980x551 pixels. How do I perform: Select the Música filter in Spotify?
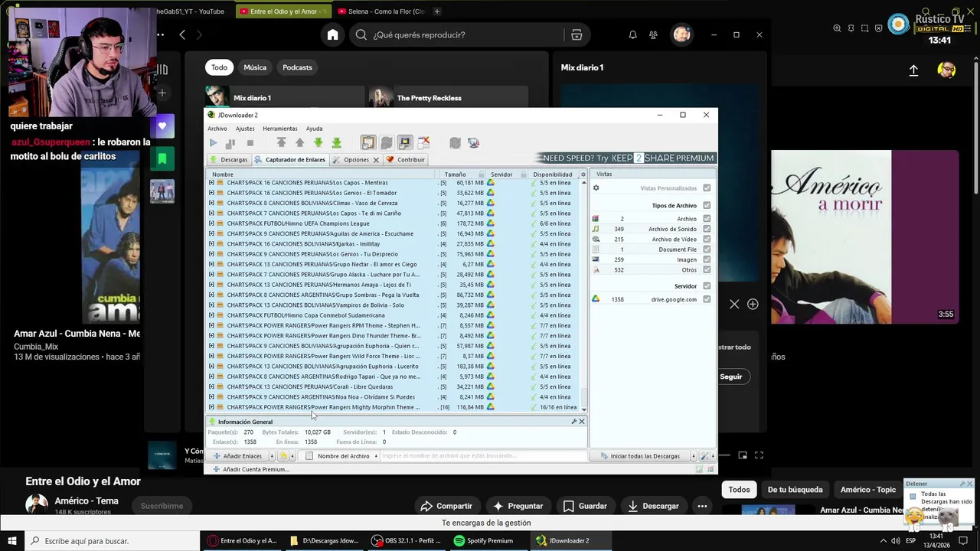pyautogui.click(x=255, y=67)
